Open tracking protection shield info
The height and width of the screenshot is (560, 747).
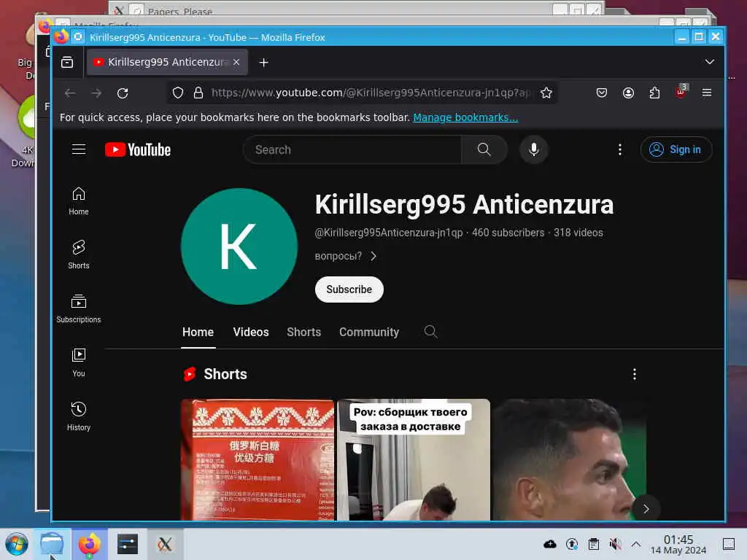click(x=178, y=93)
